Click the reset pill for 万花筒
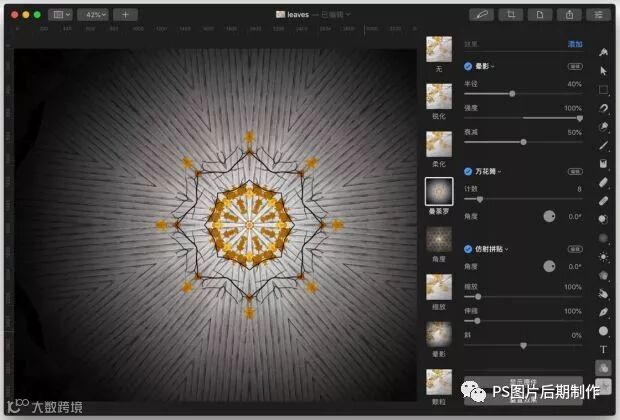The height and width of the screenshot is (420, 620). coord(575,171)
